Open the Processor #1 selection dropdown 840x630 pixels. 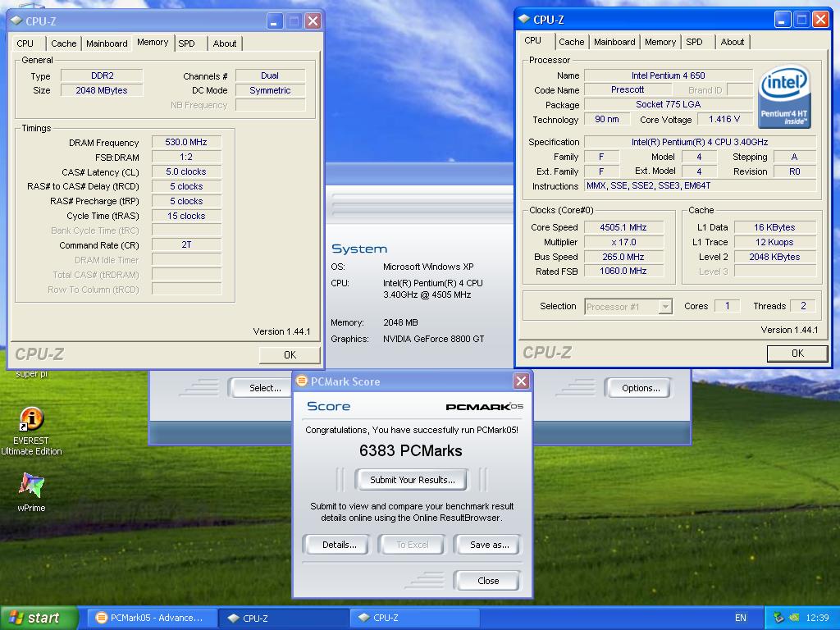click(x=664, y=307)
